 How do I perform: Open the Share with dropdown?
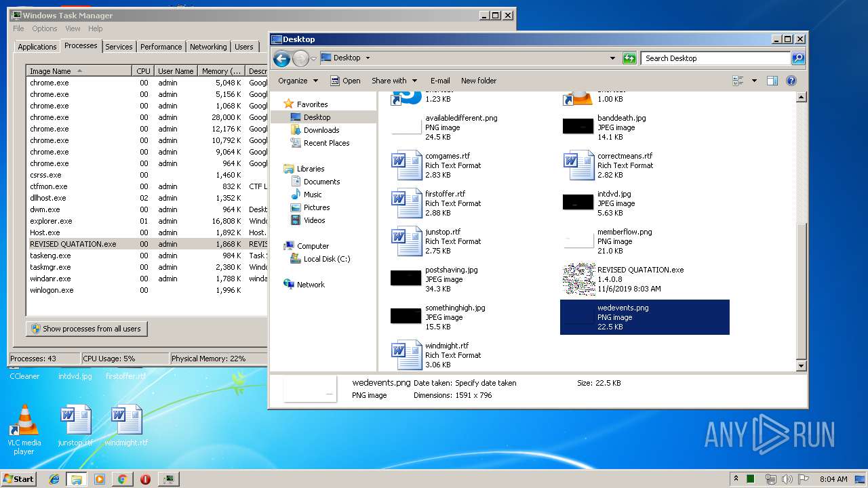tap(394, 81)
